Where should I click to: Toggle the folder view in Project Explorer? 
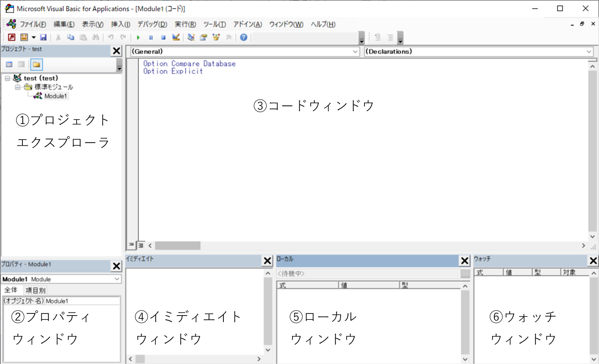[x=36, y=64]
